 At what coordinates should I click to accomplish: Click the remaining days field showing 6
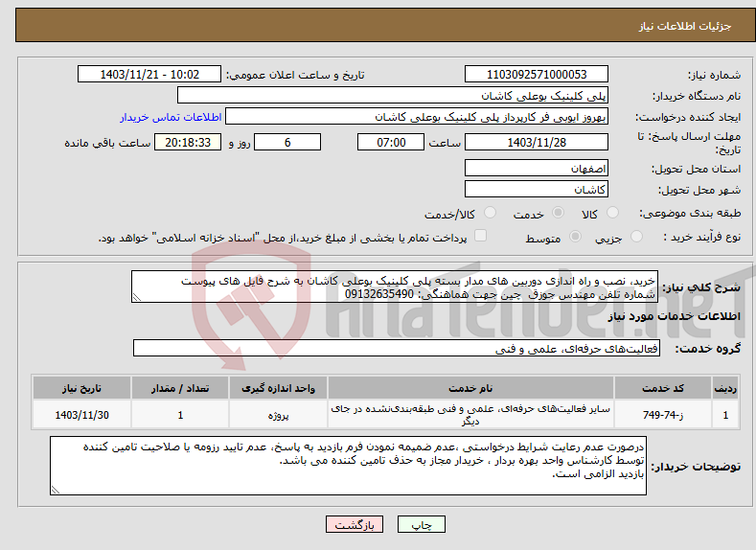(x=287, y=142)
